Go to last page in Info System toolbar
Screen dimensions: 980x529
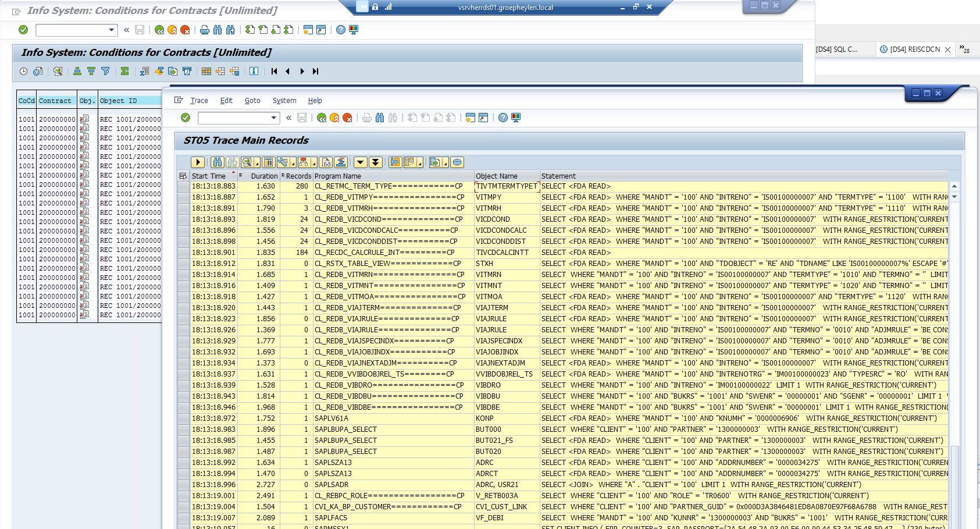coord(315,71)
